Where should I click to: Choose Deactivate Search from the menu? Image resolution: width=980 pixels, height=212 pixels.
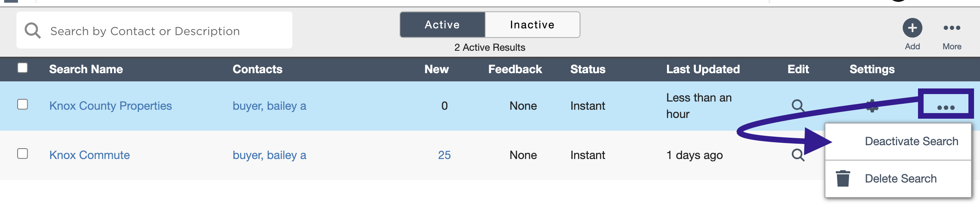[911, 141]
